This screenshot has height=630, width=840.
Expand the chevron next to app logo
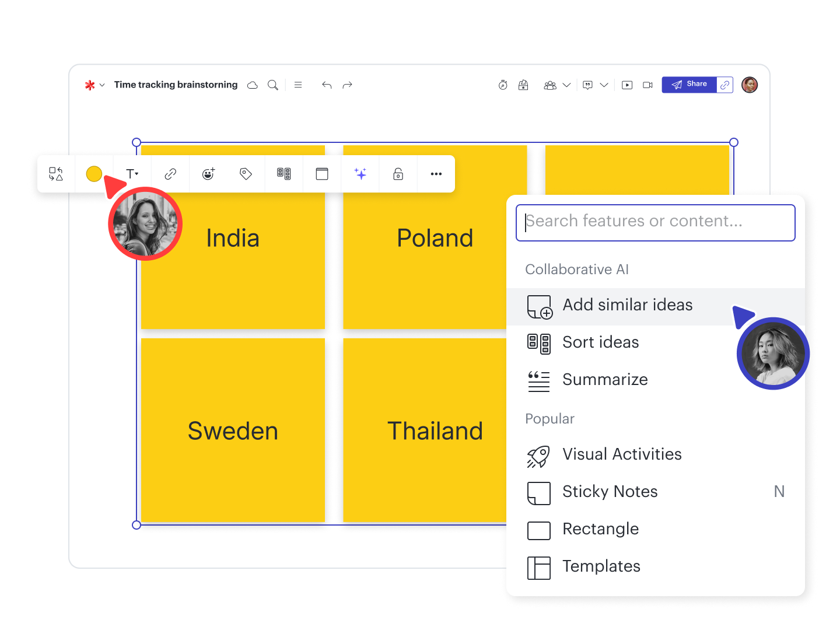[102, 85]
